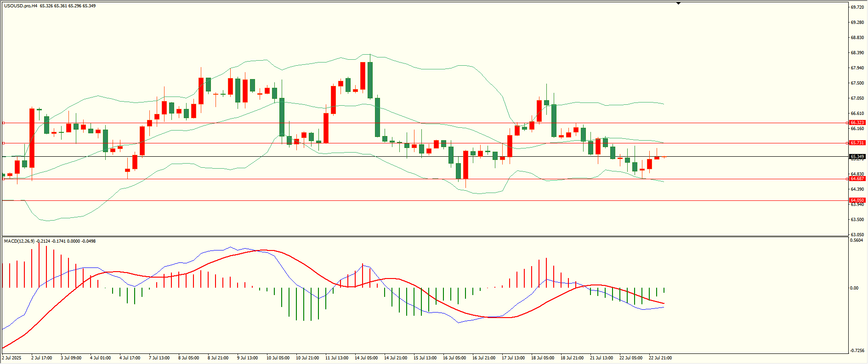Image resolution: width=868 pixels, height=364 pixels.
Task: Select left handle of the 64.687 horizontal line
Action: (3, 179)
